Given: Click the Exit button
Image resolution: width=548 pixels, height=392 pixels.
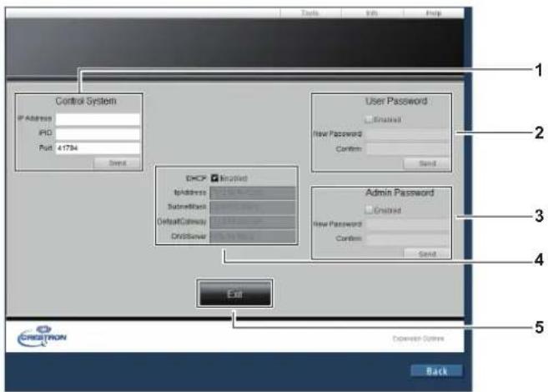Looking at the screenshot, I should (235, 294).
